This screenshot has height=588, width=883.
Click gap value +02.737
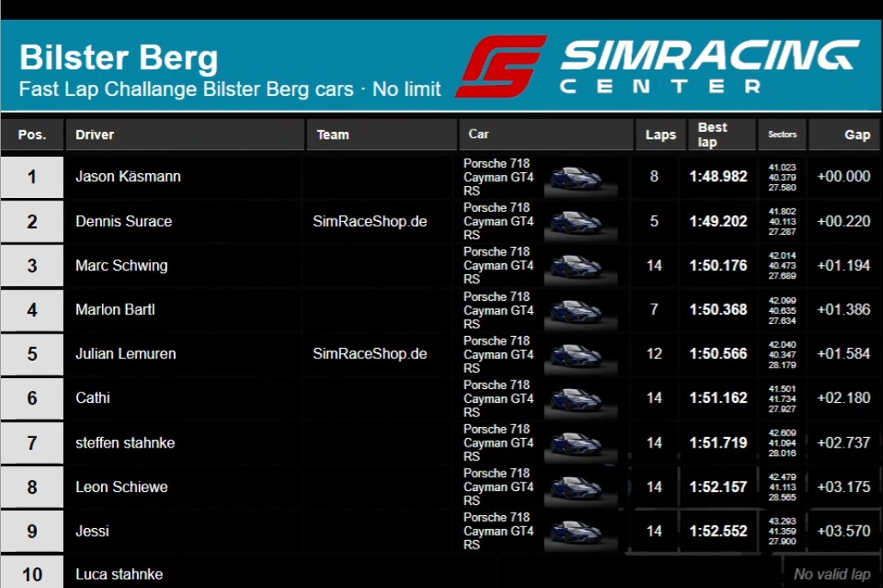pos(844,442)
